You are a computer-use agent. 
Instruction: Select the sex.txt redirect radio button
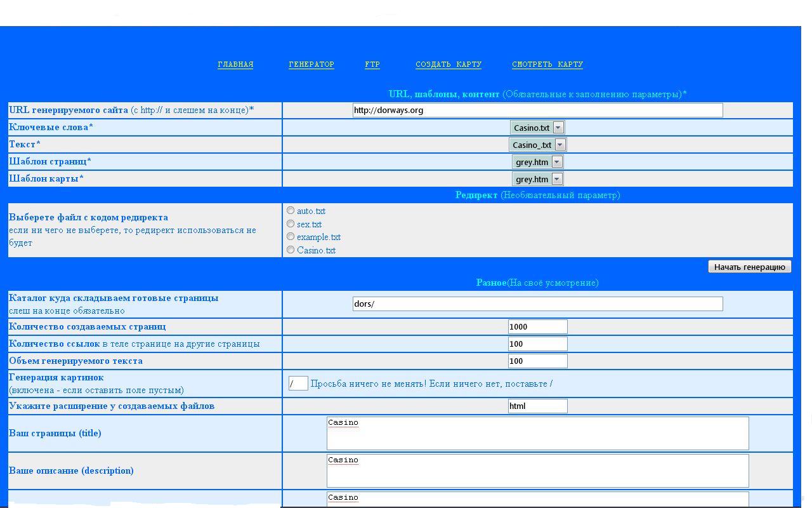[x=291, y=224]
